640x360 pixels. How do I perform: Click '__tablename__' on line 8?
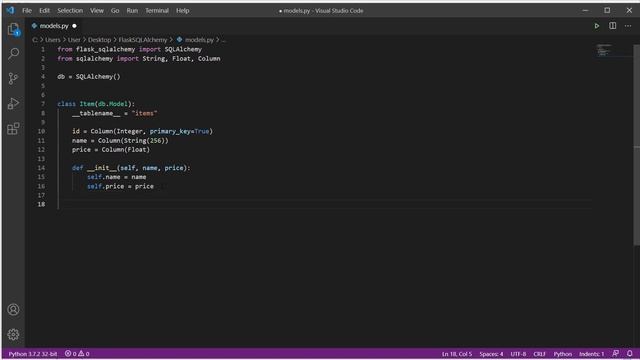pos(96,113)
